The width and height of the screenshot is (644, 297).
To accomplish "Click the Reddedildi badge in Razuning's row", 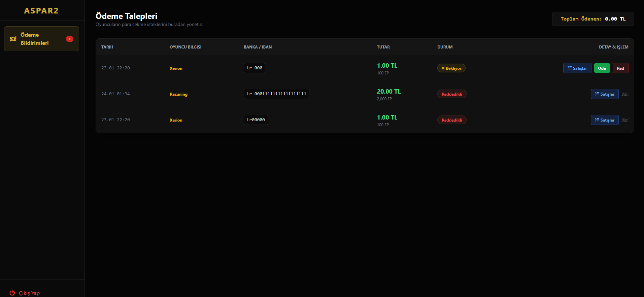I will pyautogui.click(x=451, y=94).
